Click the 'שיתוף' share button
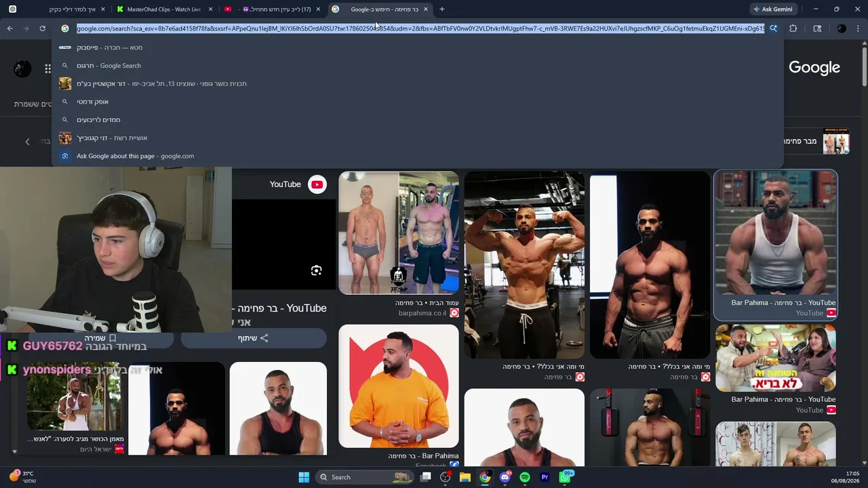This screenshot has width=868, height=488. click(253, 338)
